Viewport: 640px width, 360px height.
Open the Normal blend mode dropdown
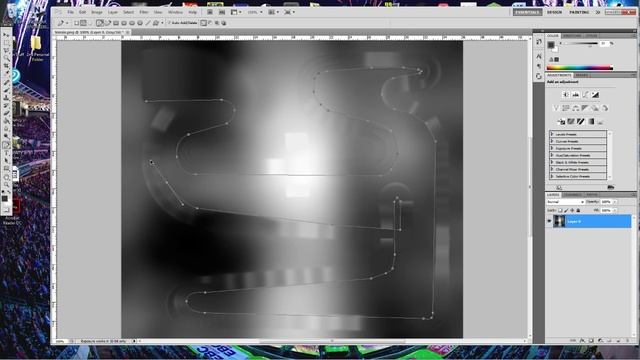click(x=565, y=202)
